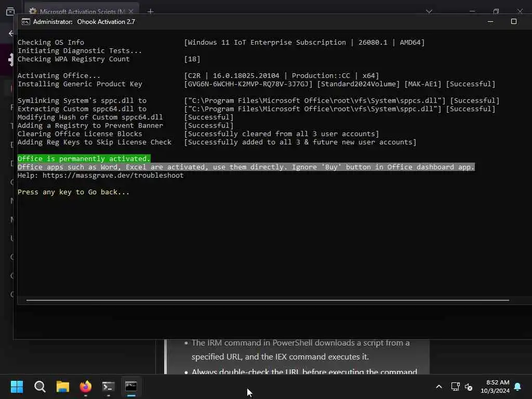Maximize the Ohook Activation 2.7 window
The image size is (532, 399).
[514, 22]
